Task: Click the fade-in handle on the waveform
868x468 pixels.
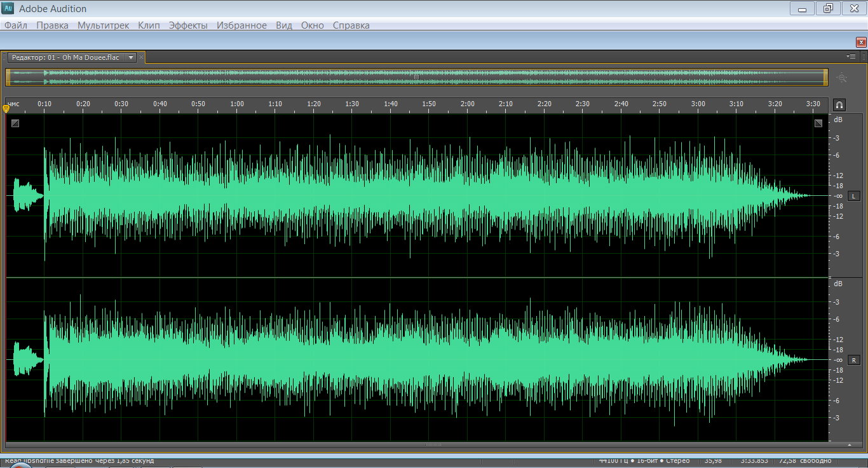Action: [x=15, y=123]
